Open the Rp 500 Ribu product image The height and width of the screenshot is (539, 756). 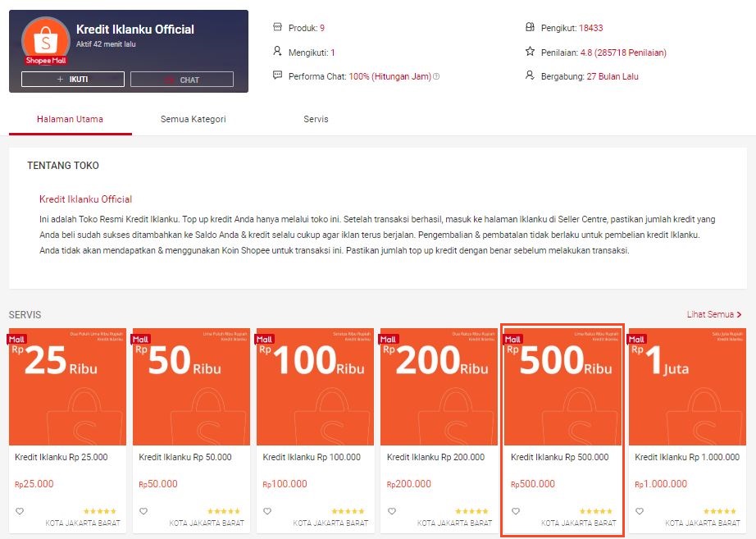click(x=563, y=387)
